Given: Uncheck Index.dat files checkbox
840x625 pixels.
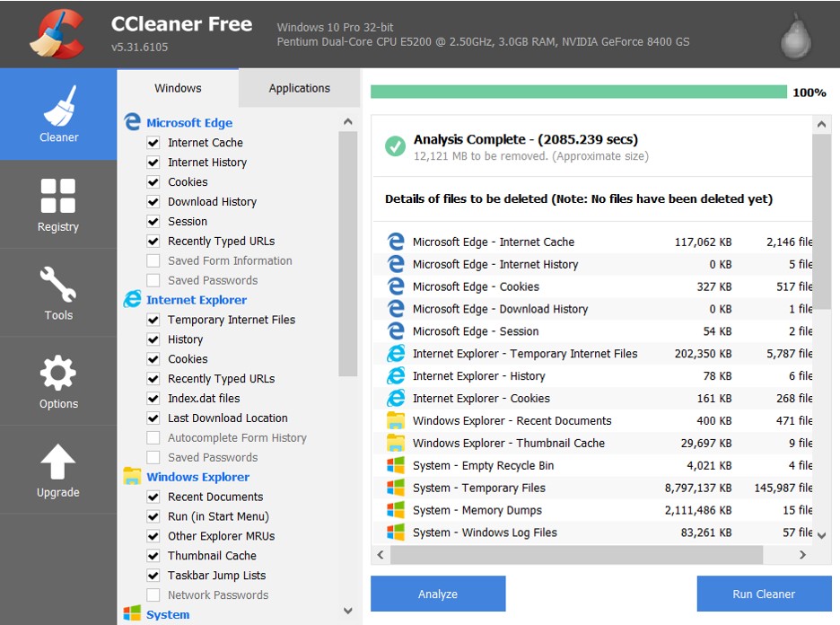Looking at the screenshot, I should click(153, 399).
